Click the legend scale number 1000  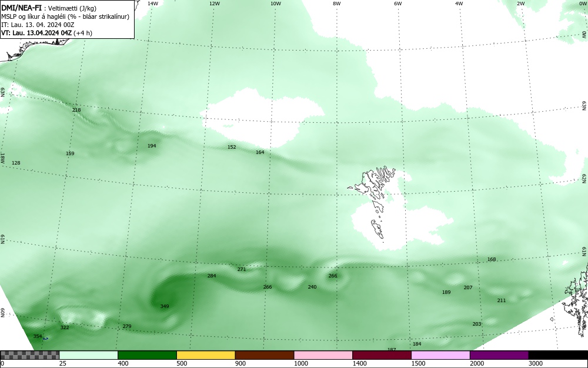click(300, 363)
